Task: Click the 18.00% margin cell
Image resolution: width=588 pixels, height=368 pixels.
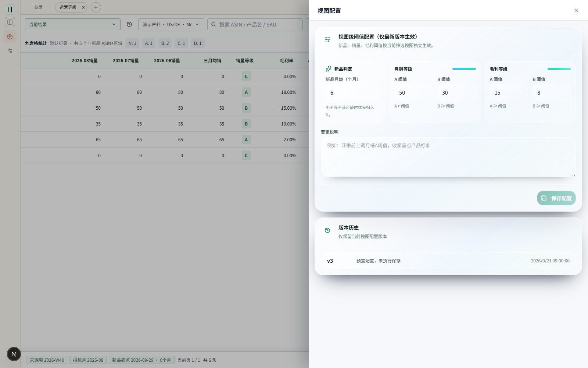Action: click(x=288, y=92)
